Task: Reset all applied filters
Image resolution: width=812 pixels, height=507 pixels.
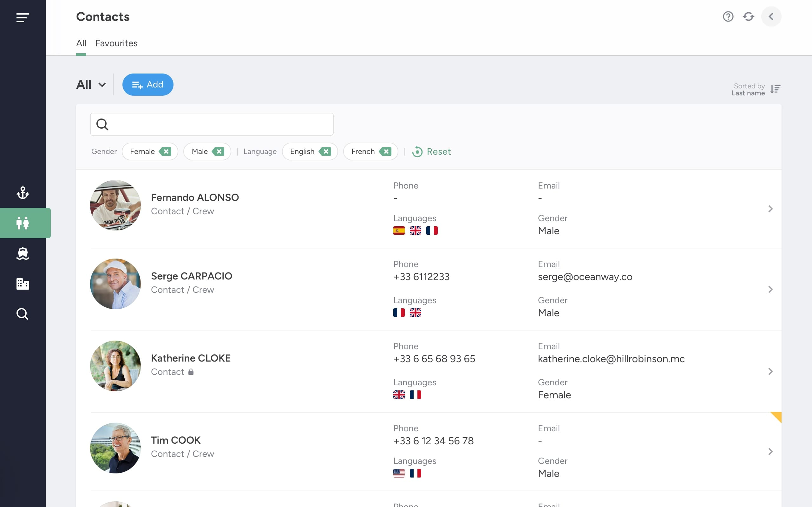Action: 431,151
